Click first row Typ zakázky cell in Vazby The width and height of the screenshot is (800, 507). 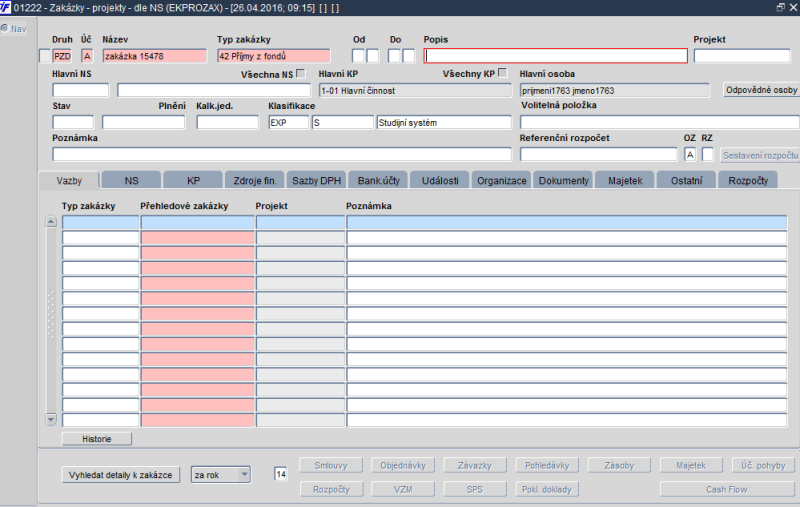tap(101, 222)
